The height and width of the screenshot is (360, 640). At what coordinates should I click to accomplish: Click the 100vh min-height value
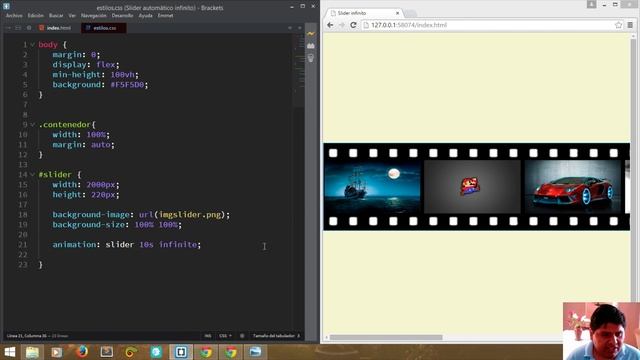(x=122, y=75)
